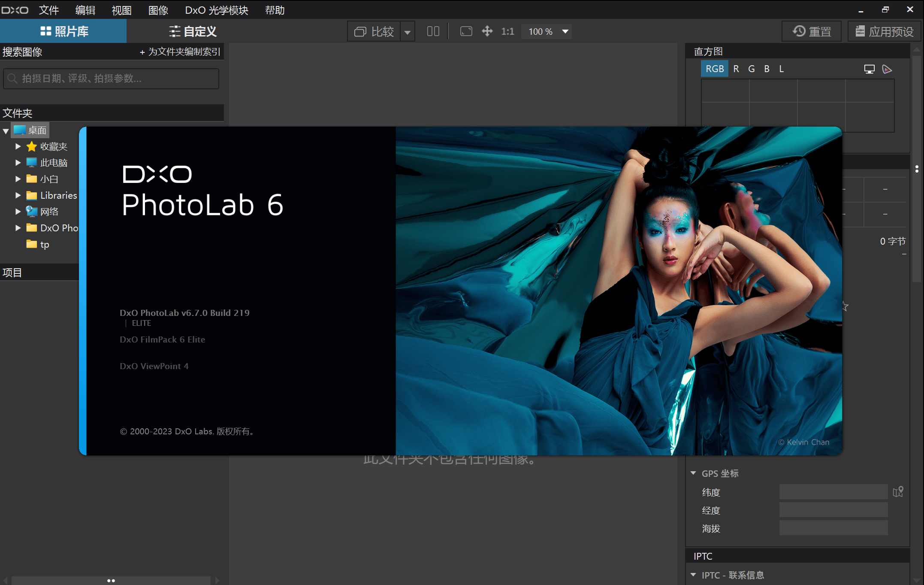Screen dimensions: 924x585
Task: Click the fit-to-screen icon
Action: (466, 31)
